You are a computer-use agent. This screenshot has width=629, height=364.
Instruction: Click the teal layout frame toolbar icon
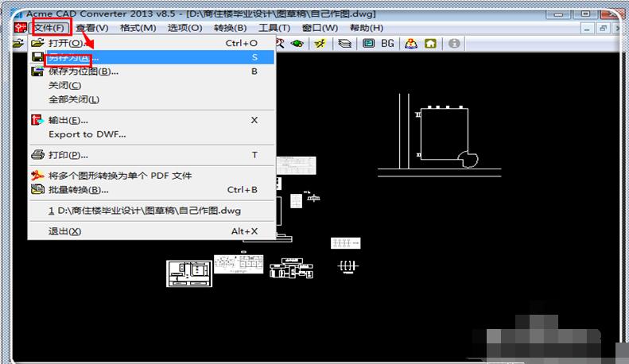[x=369, y=43]
